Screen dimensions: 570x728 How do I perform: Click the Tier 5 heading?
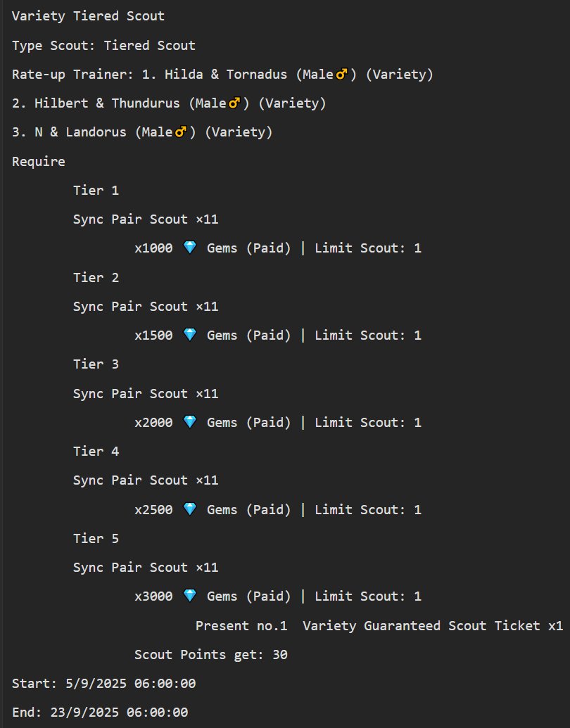click(96, 539)
